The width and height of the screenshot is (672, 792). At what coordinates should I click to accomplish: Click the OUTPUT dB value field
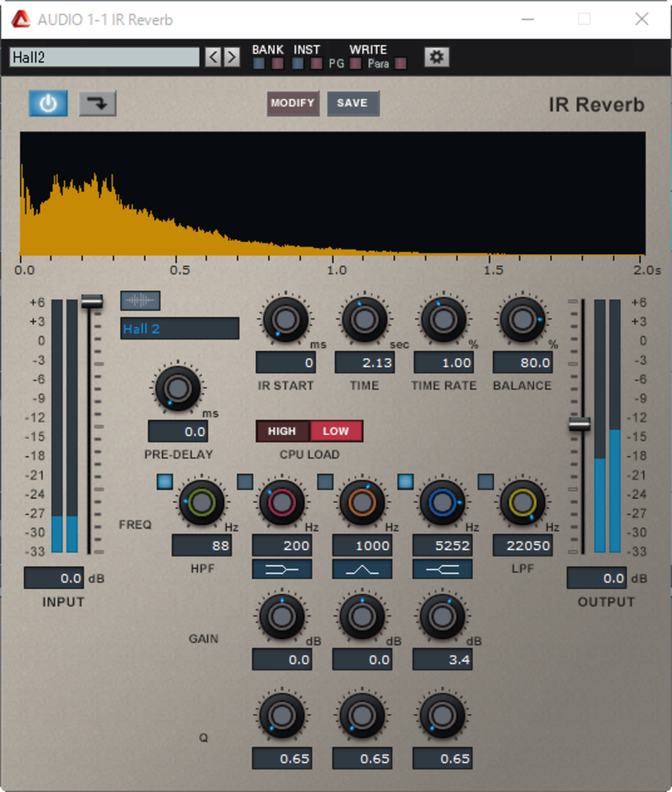[596, 578]
